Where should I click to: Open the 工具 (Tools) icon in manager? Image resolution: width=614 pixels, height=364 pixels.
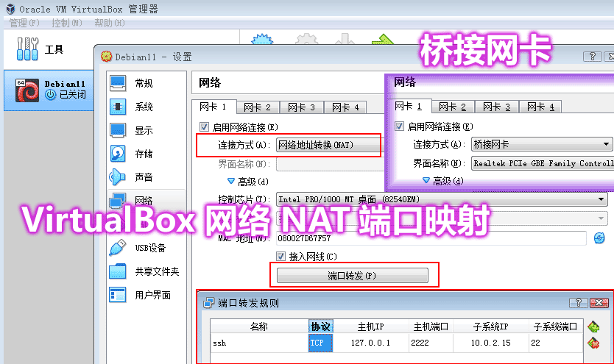tap(27, 49)
